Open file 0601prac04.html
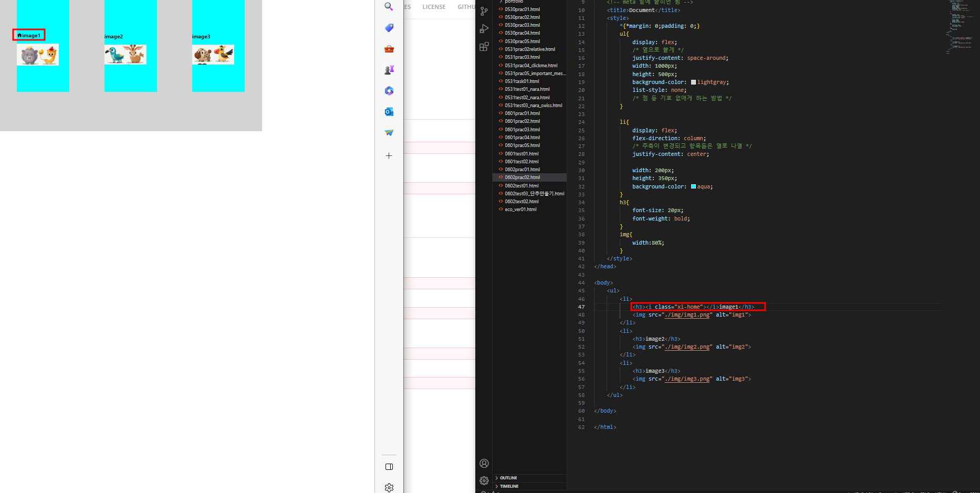 [x=522, y=138]
